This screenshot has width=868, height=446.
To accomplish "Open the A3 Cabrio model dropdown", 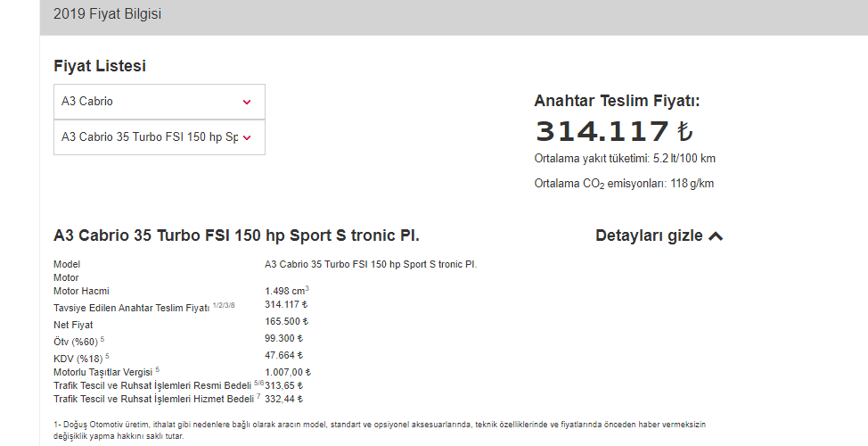I will click(151, 102).
